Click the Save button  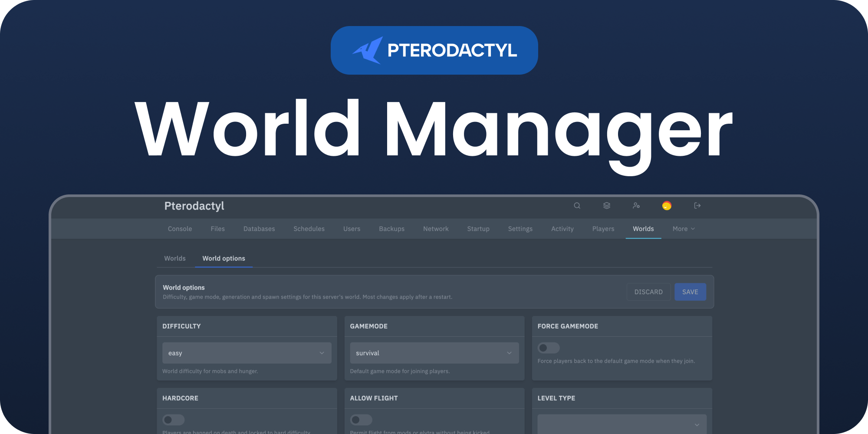coord(690,292)
